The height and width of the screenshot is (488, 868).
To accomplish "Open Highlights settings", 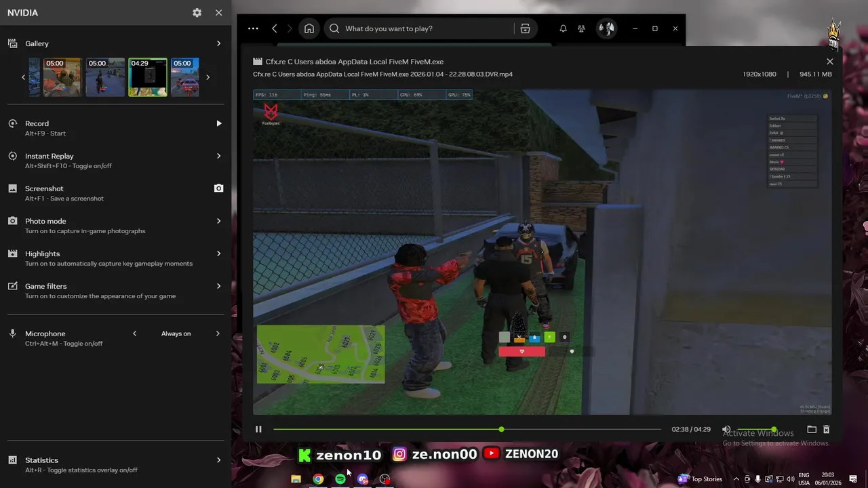I will 115,258.
